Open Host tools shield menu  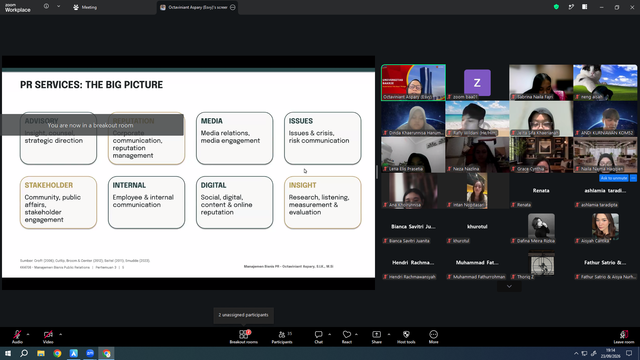point(406,337)
